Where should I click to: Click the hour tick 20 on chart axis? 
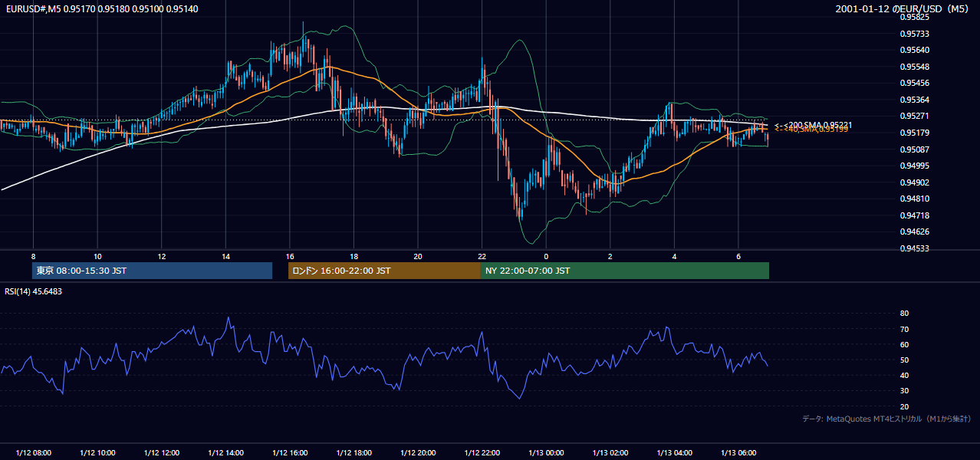click(x=418, y=256)
